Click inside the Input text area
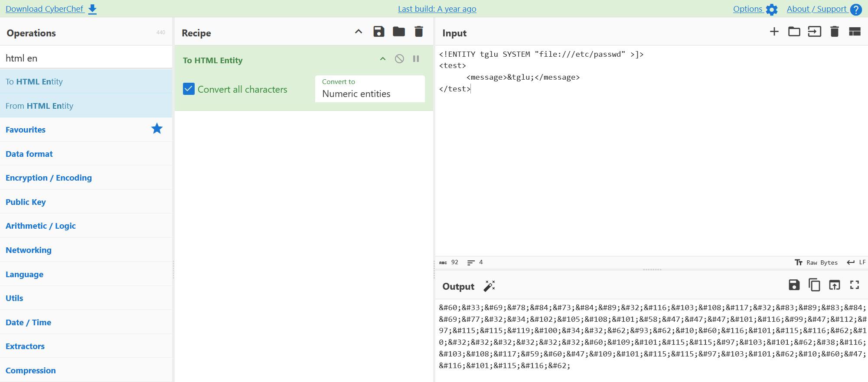Viewport: 868px width, 382px height. pyautogui.click(x=651, y=151)
